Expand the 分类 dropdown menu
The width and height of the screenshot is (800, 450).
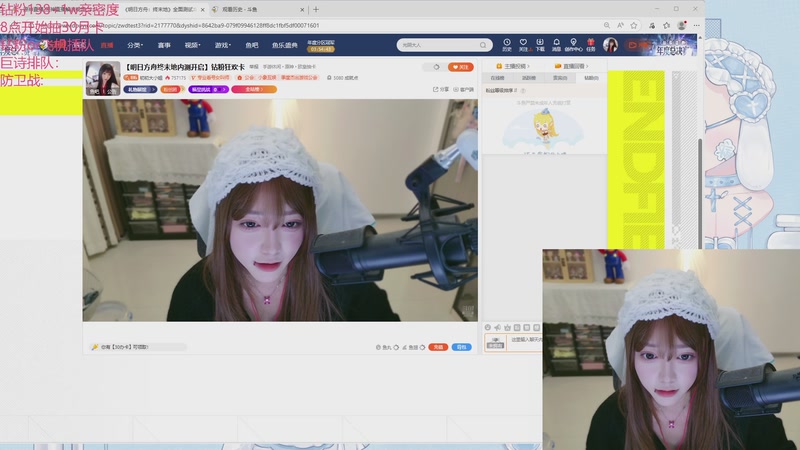point(135,45)
